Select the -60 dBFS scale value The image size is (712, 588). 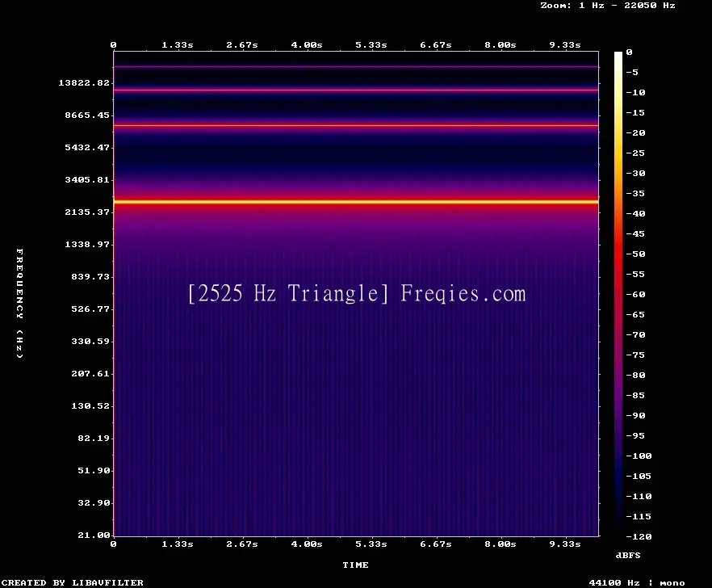click(635, 295)
